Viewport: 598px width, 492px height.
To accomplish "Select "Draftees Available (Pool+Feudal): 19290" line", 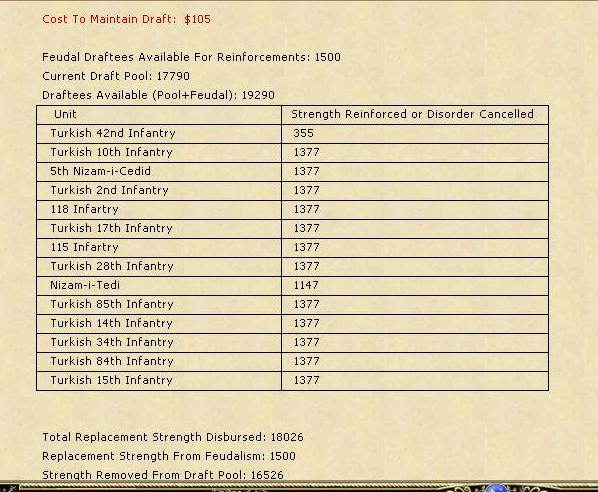I will 158,95.
